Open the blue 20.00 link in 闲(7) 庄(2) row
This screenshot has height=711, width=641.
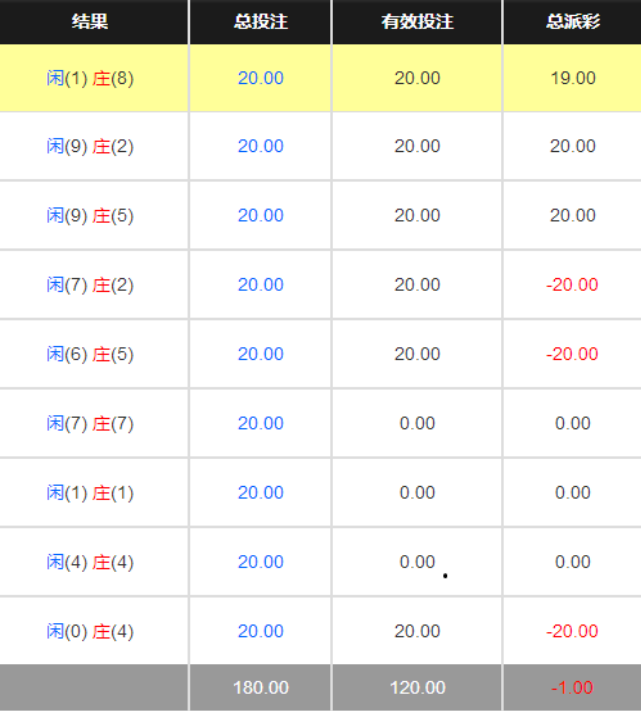coord(260,285)
